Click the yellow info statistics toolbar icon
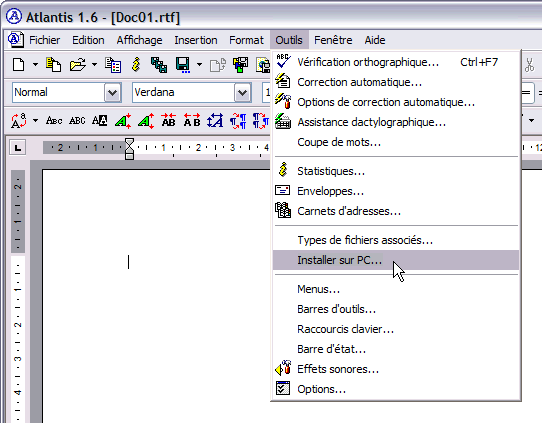The image size is (542, 423). point(136,65)
